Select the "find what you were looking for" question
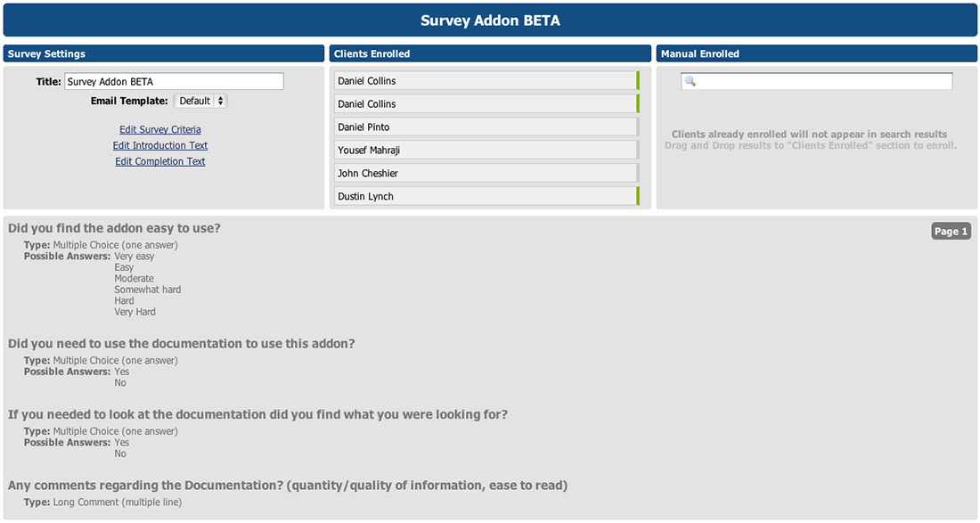The width and height of the screenshot is (980, 523). tap(257, 415)
